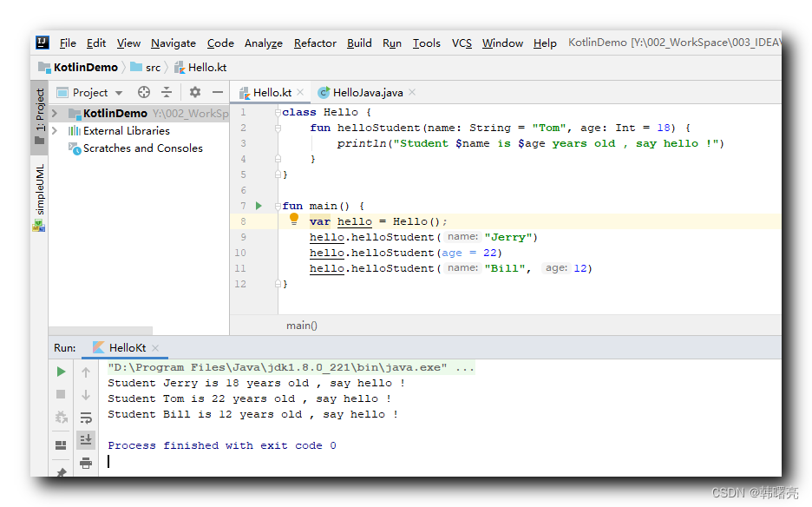Click the fold end marker on line 12
Screen dimensions: 812x507
tap(278, 284)
